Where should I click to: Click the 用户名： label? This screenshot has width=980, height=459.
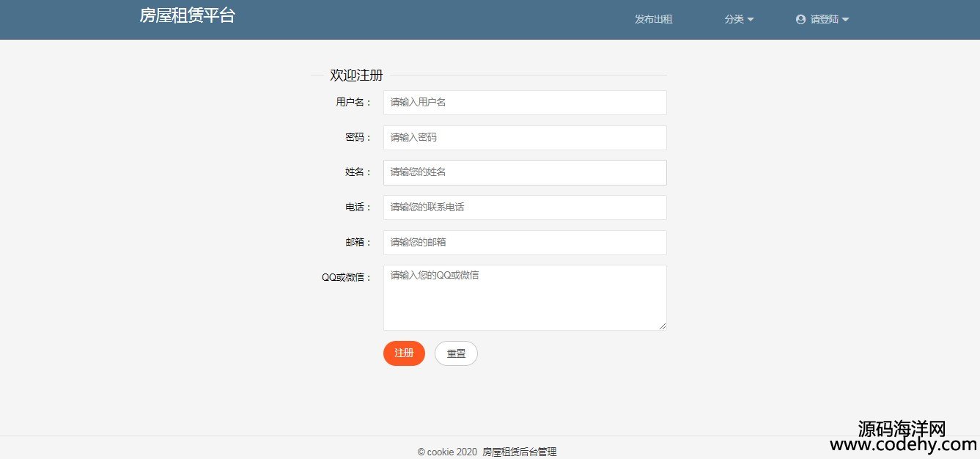pyautogui.click(x=354, y=103)
